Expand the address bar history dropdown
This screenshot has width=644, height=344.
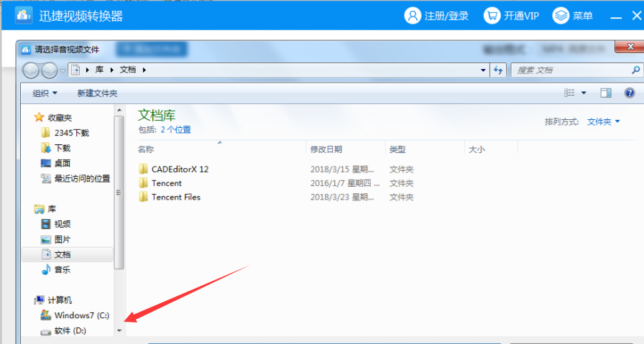(483, 70)
